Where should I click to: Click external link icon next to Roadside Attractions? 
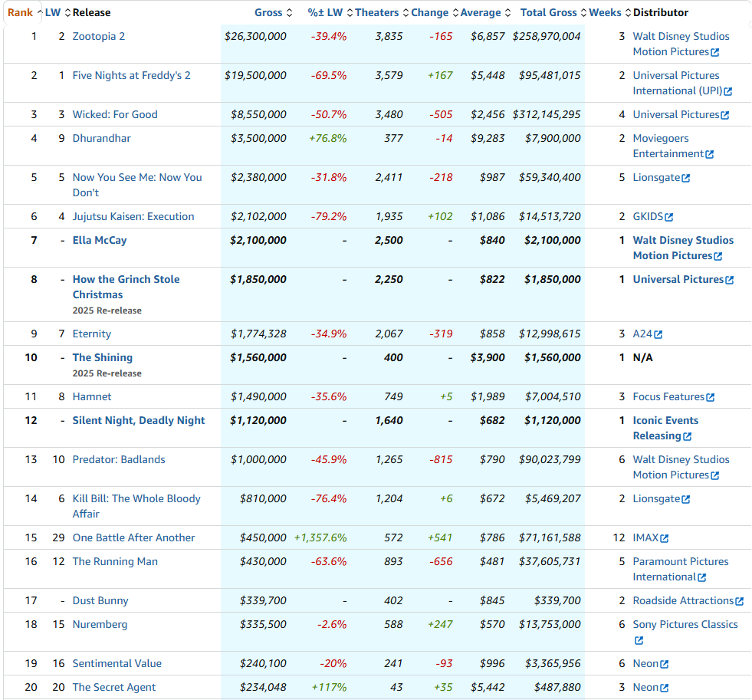click(739, 601)
